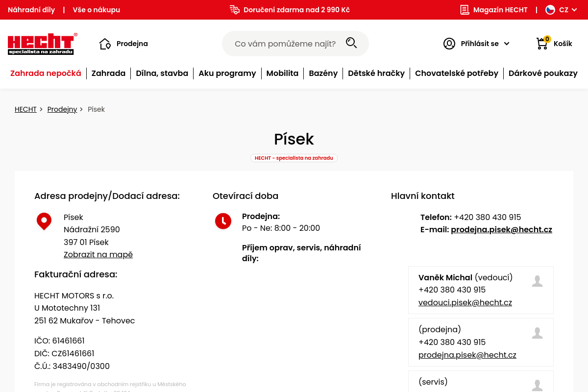Viewport: 588px width, 392px height.
Task: Click the Vše o nákupu link
Action: 97,10
